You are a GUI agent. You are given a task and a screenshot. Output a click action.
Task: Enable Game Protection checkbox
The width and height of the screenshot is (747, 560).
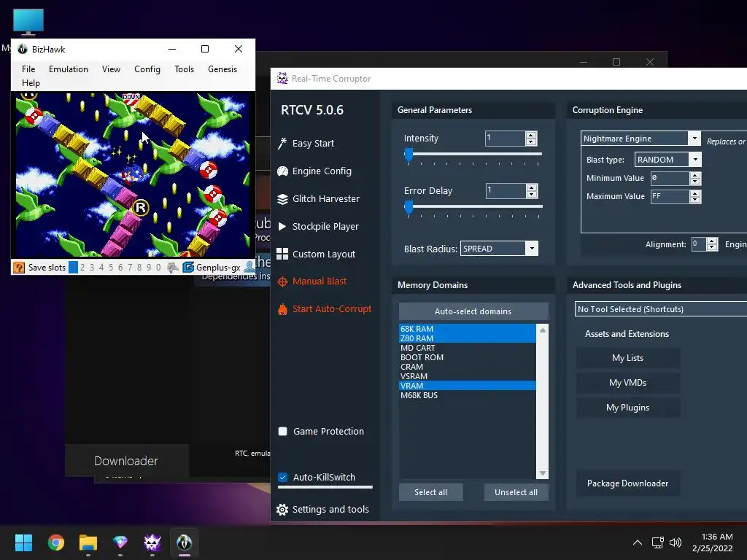[x=282, y=432]
